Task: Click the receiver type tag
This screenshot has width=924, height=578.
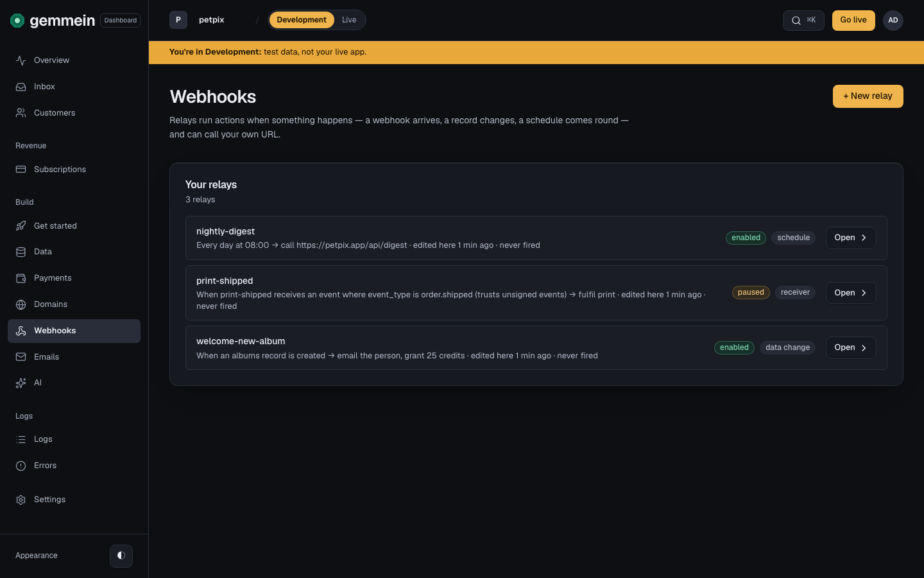Action: coord(795,292)
